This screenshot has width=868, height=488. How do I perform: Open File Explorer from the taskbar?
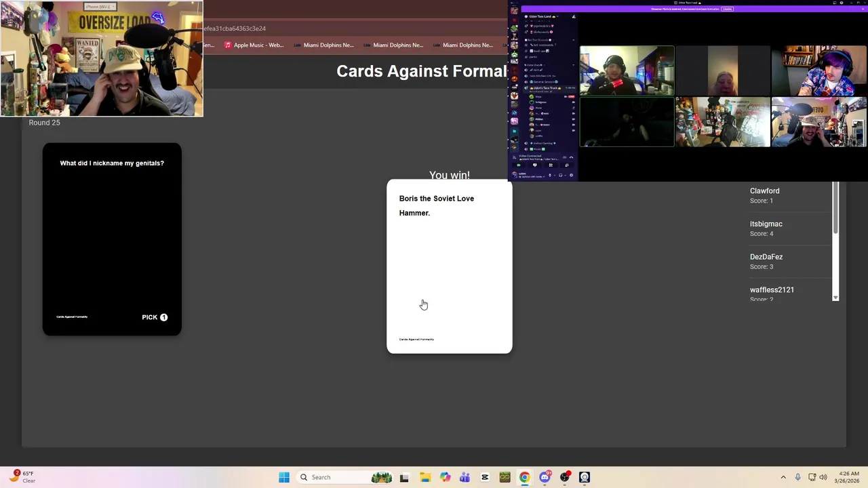[x=425, y=477]
